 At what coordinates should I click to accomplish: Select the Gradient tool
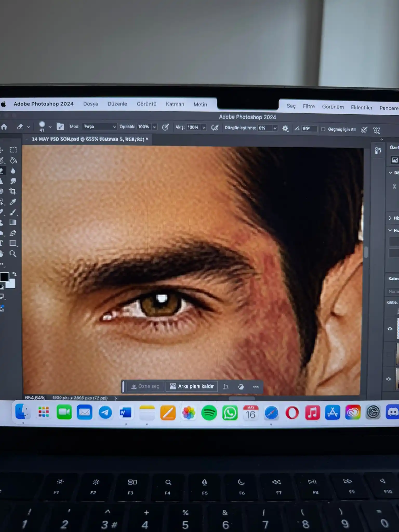coord(13,222)
